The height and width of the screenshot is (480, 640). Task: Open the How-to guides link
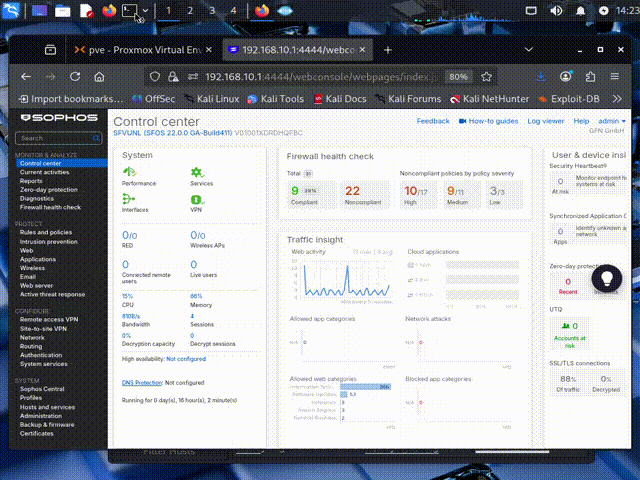coord(492,120)
